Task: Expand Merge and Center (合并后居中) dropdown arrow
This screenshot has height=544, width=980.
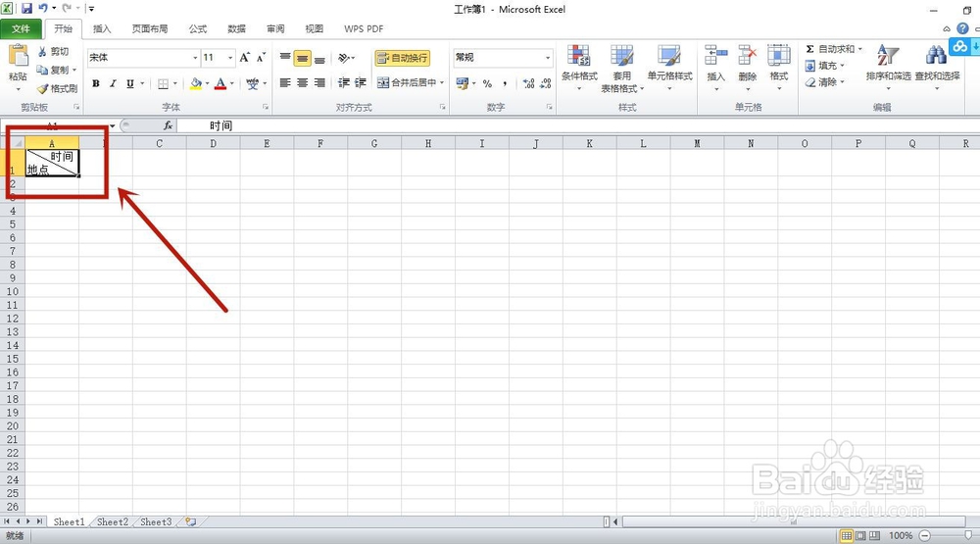Action: point(442,82)
